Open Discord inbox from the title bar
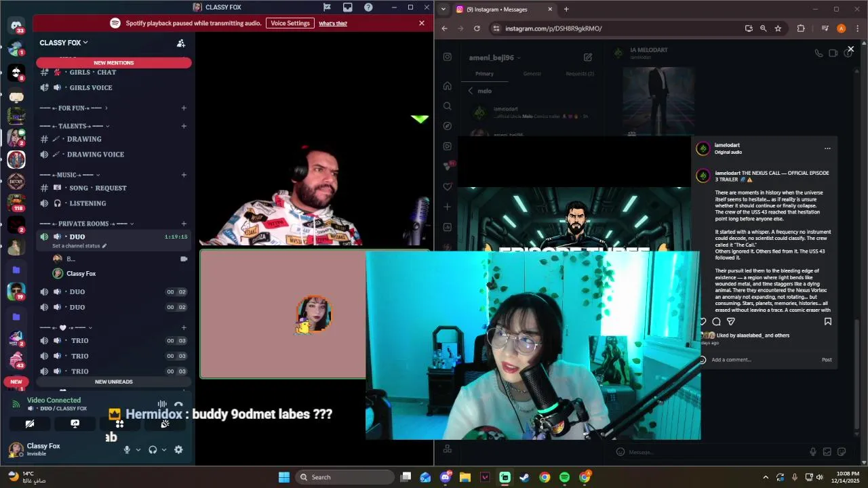This screenshot has height=488, width=868. pos(347,7)
